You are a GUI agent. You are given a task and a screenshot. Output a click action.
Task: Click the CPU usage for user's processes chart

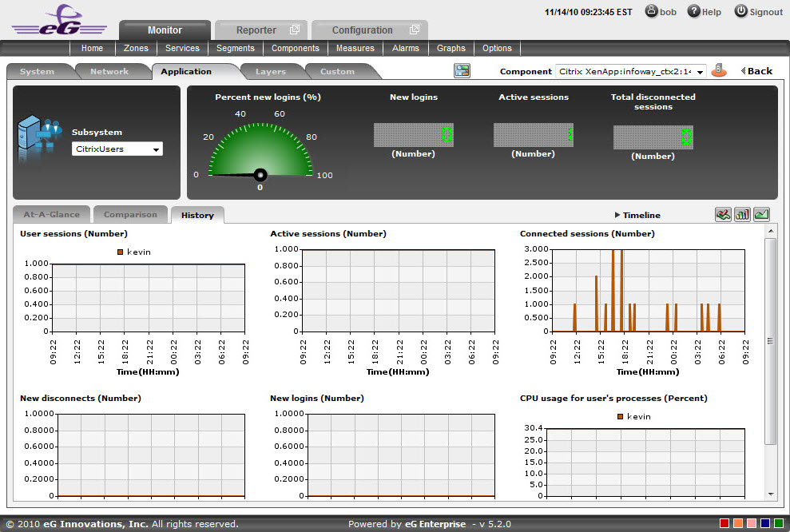click(645, 463)
